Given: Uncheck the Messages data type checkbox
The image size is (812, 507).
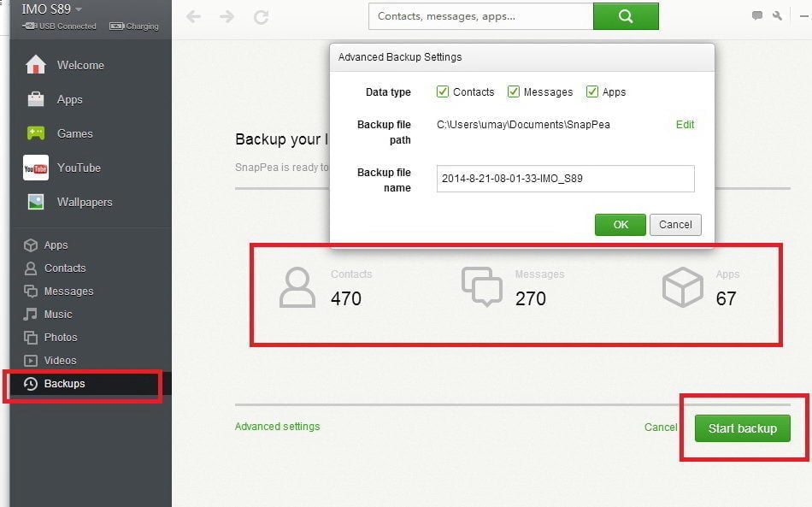Looking at the screenshot, I should 513,91.
